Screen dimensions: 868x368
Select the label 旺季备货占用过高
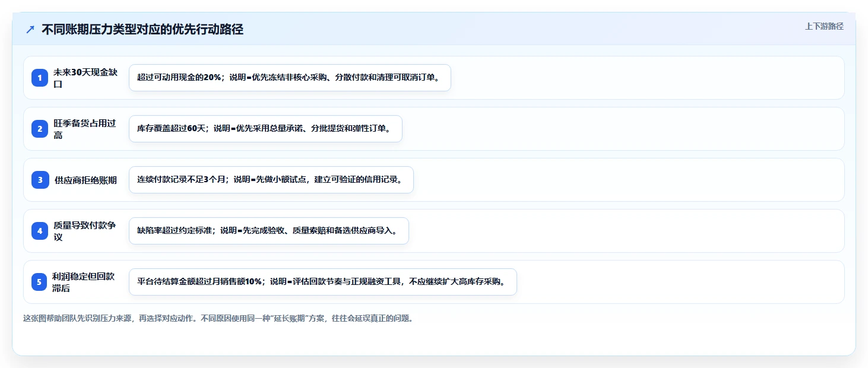[85, 129]
